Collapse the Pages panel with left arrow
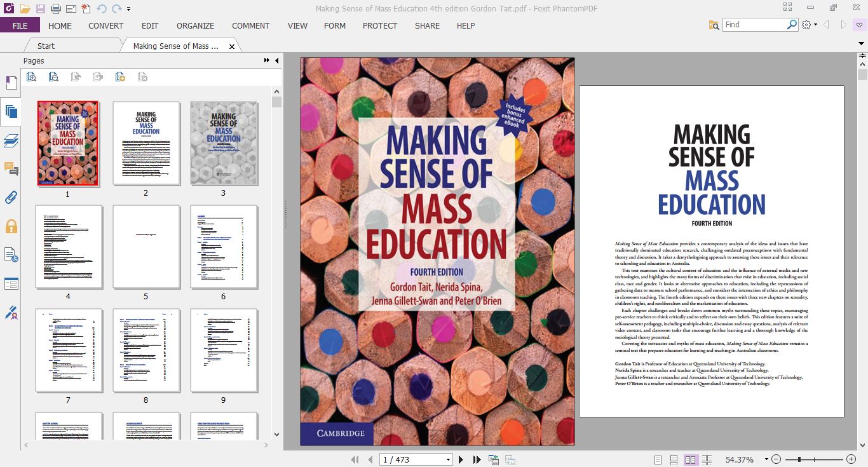Image resolution: width=868 pixels, height=467 pixels. tap(276, 60)
